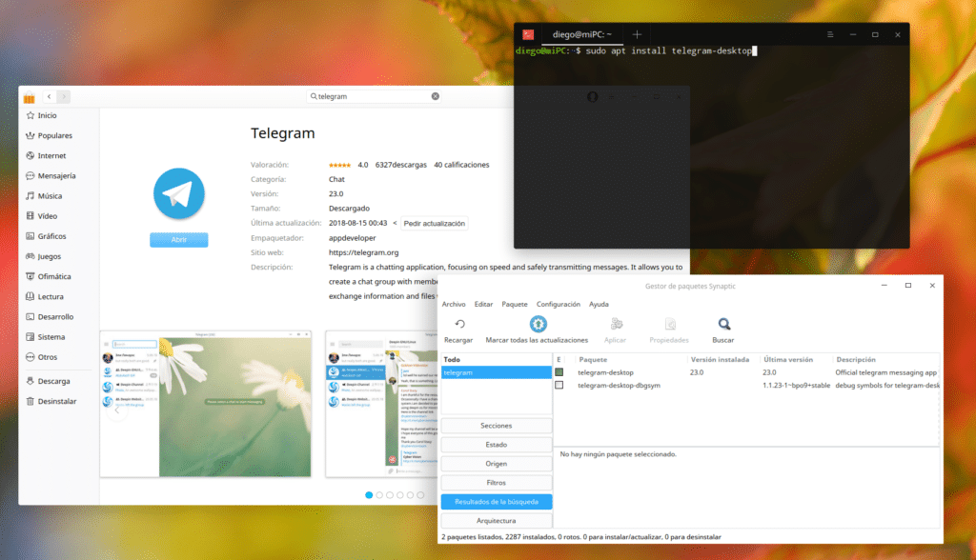The width and height of the screenshot is (976, 560).
Task: Open the Configuración menu in Synaptic
Action: [x=559, y=304]
